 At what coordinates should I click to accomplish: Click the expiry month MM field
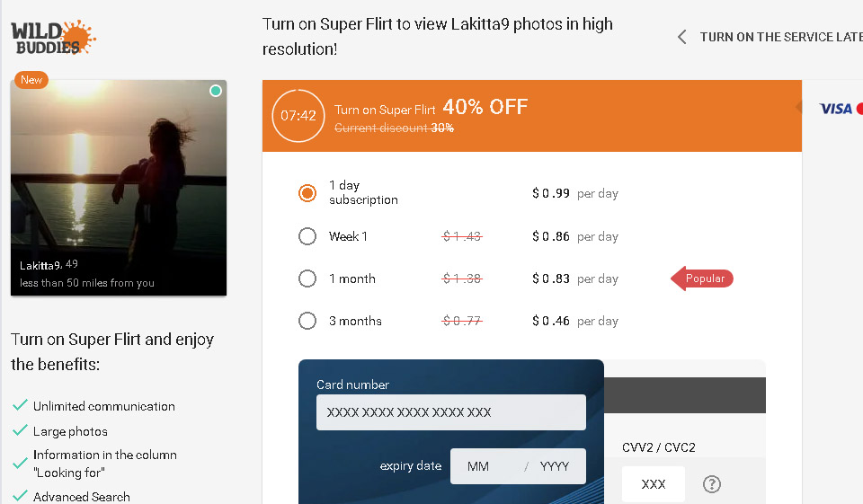pyautogui.click(x=484, y=466)
